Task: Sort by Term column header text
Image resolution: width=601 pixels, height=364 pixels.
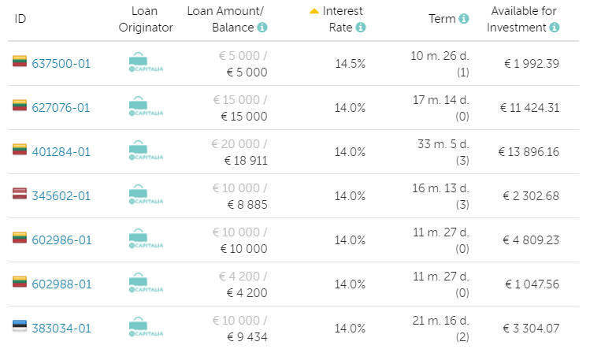Action: [441, 19]
